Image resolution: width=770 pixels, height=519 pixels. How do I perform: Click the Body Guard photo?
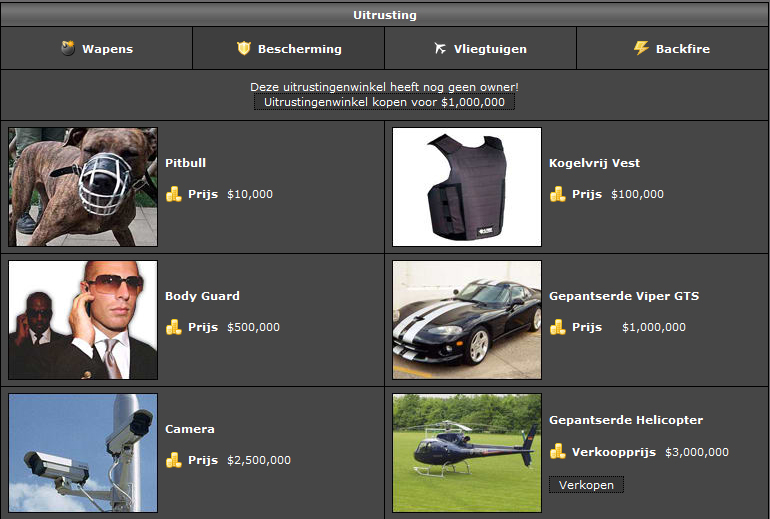pos(83,320)
